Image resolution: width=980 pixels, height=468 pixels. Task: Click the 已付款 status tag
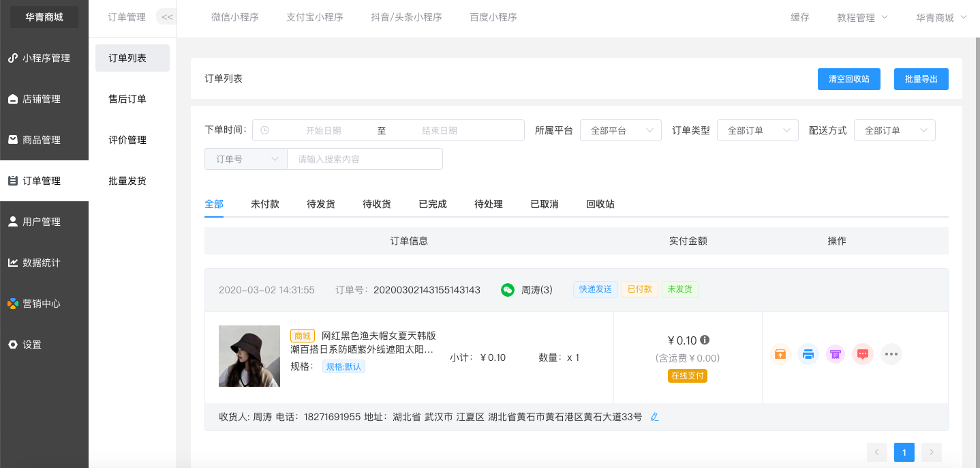(x=640, y=289)
